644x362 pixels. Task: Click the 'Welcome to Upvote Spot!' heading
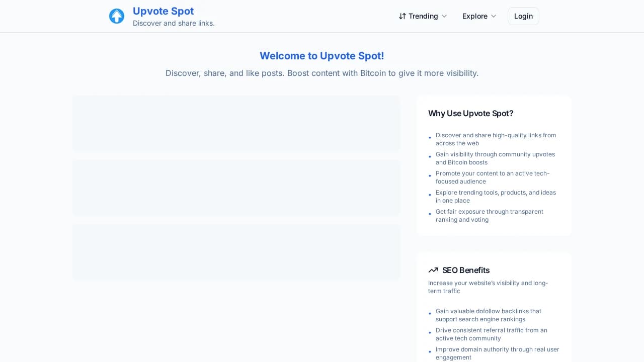click(322, 56)
